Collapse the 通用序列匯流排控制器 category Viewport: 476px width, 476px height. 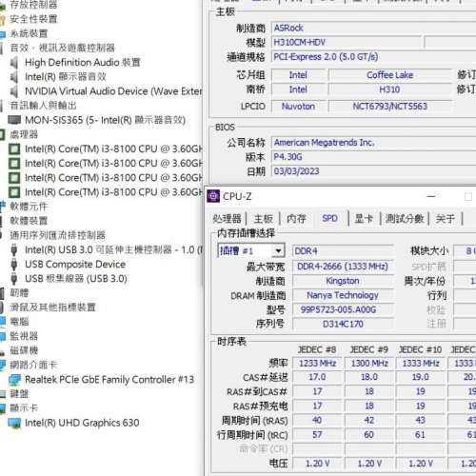click(57, 235)
